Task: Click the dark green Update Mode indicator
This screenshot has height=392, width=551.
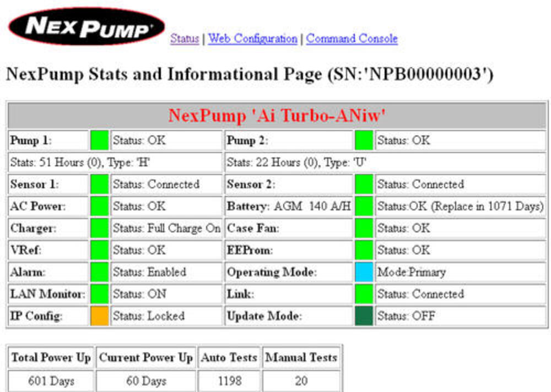Action: [x=364, y=316]
